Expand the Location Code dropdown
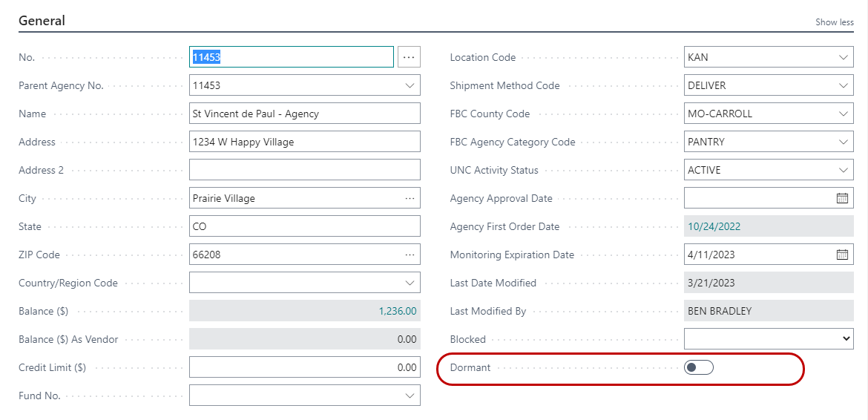The height and width of the screenshot is (420, 868). [843, 57]
